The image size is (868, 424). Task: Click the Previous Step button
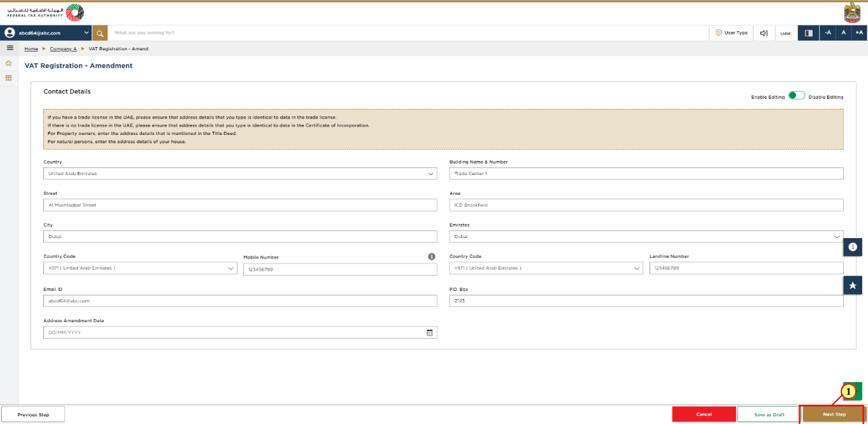[x=33, y=414]
